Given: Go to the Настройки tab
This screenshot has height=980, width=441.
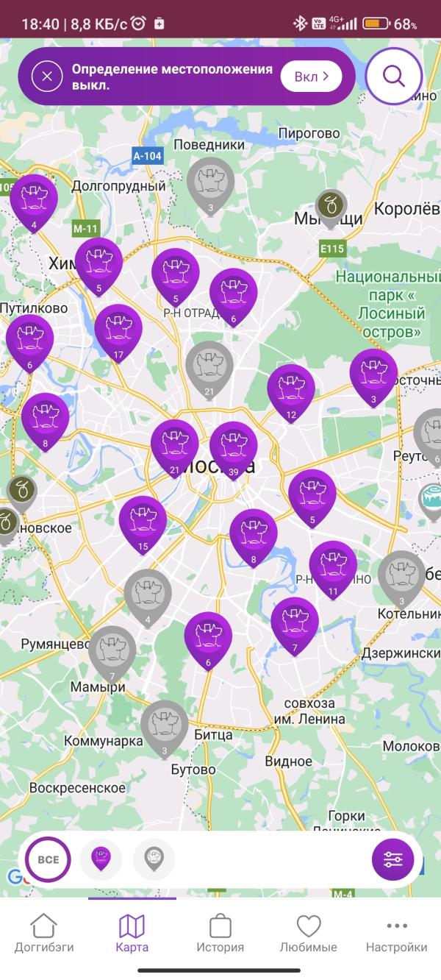Looking at the screenshot, I should (397, 933).
